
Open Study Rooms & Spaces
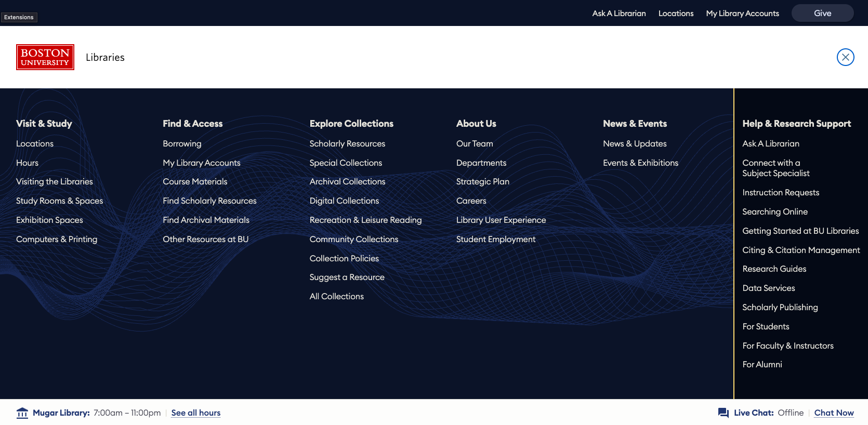[59, 201]
